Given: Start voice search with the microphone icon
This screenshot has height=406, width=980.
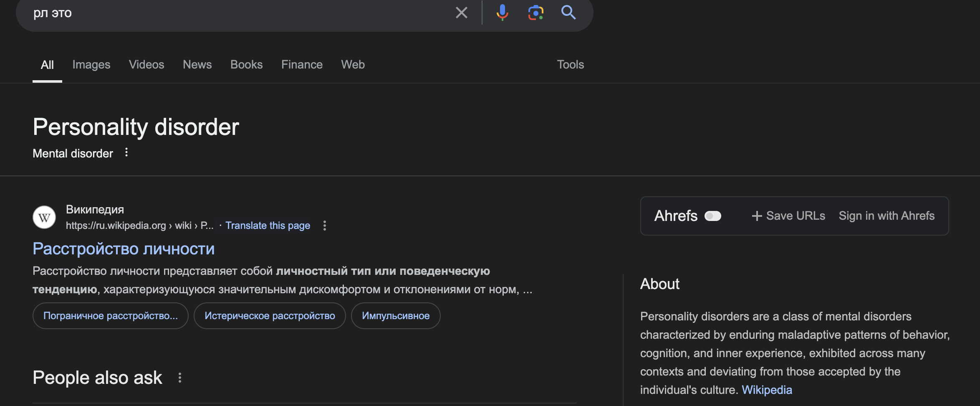Looking at the screenshot, I should pyautogui.click(x=503, y=13).
